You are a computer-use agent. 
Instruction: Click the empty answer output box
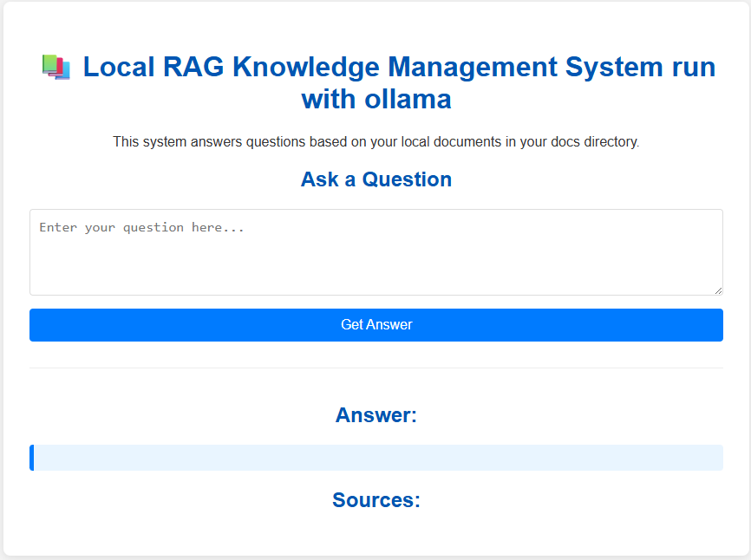click(376, 458)
